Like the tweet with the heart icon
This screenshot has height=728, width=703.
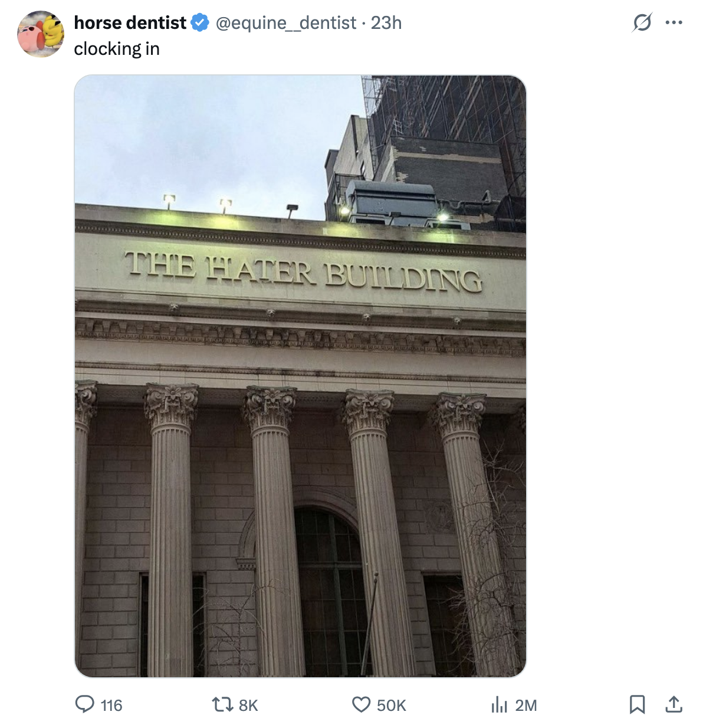pyautogui.click(x=361, y=704)
